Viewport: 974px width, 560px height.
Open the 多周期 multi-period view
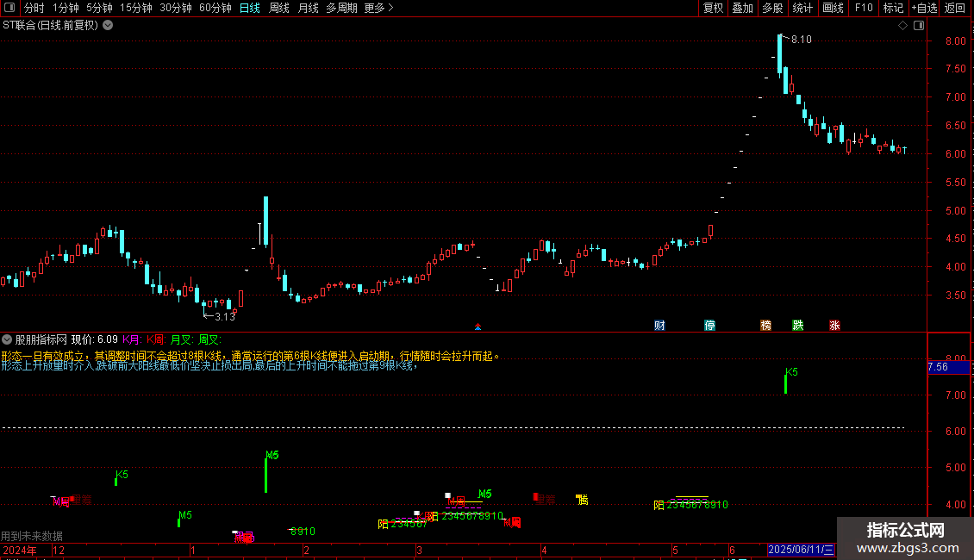pyautogui.click(x=341, y=8)
